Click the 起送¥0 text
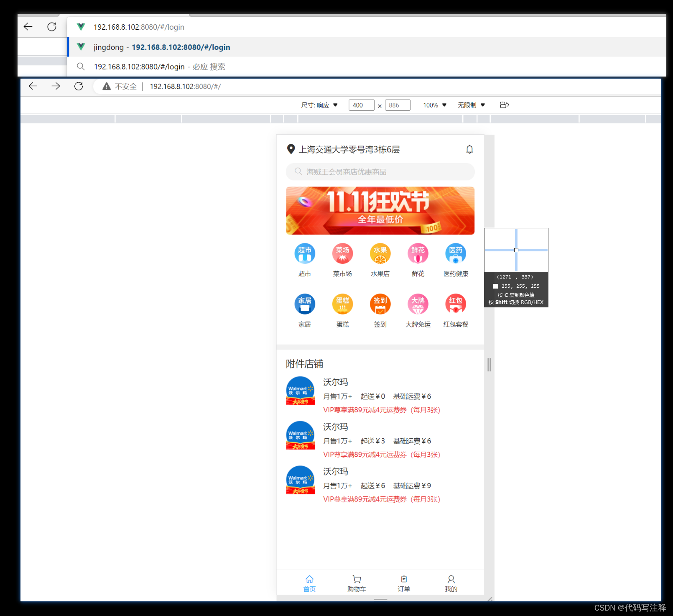Image resolution: width=673 pixels, height=616 pixels. click(x=373, y=396)
